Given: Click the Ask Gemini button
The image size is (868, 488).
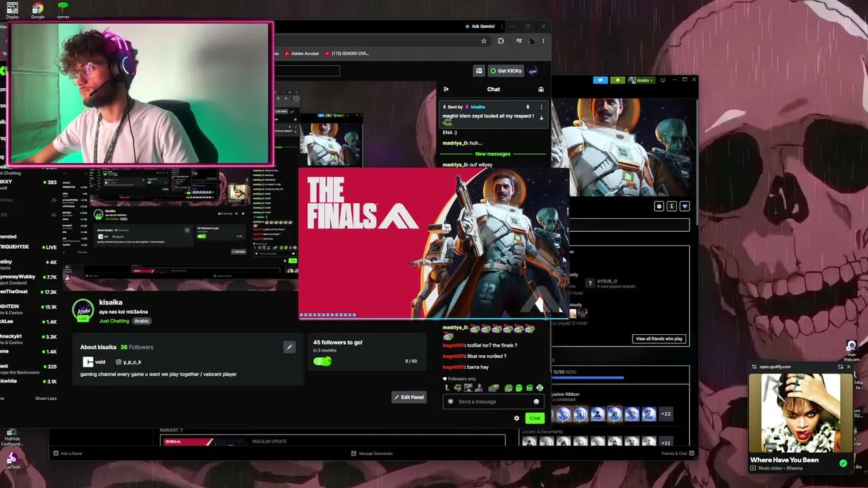Looking at the screenshot, I should 479,26.
